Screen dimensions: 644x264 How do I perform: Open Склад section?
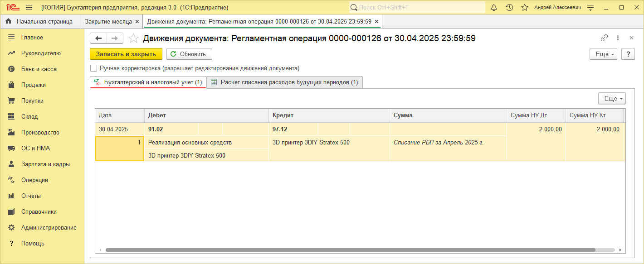click(42, 116)
